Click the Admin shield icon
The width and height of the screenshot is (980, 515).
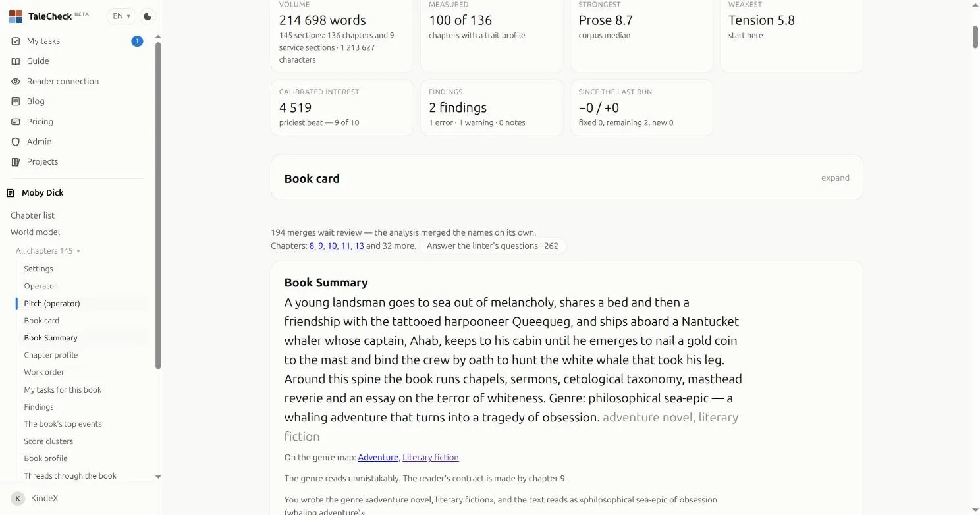16,142
